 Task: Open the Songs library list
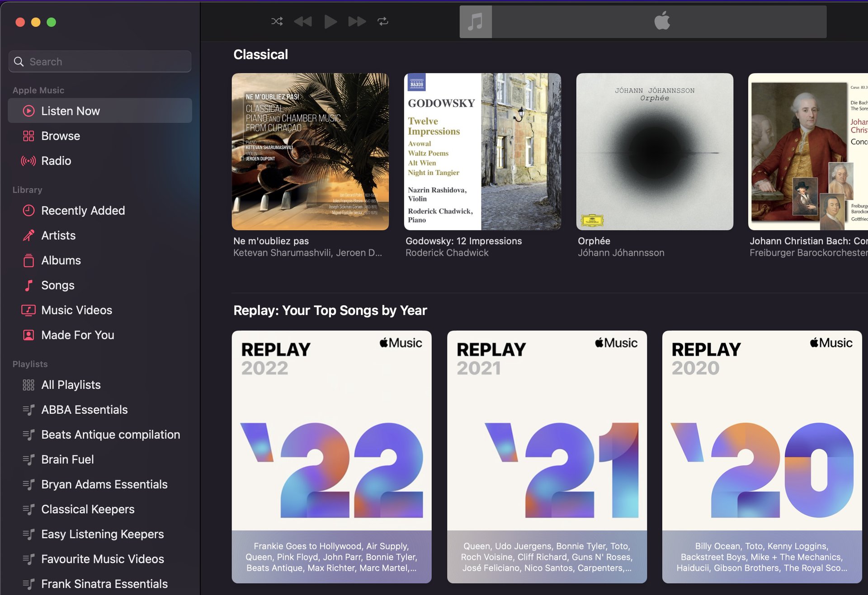(57, 285)
